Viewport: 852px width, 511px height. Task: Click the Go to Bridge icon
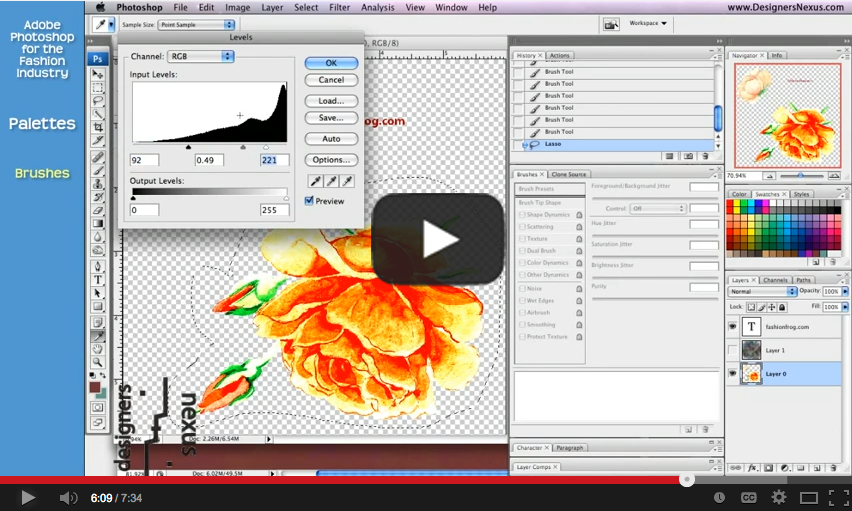coord(611,24)
